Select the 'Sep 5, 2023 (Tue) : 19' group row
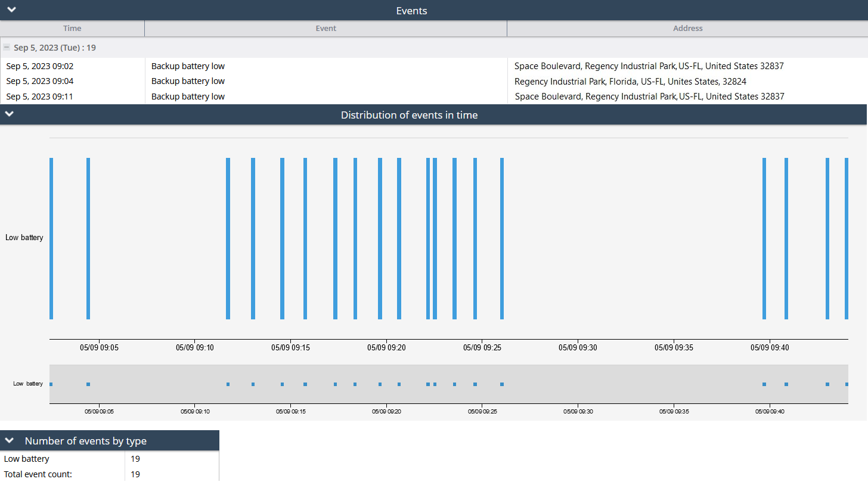The height and width of the screenshot is (485, 868). (x=434, y=48)
